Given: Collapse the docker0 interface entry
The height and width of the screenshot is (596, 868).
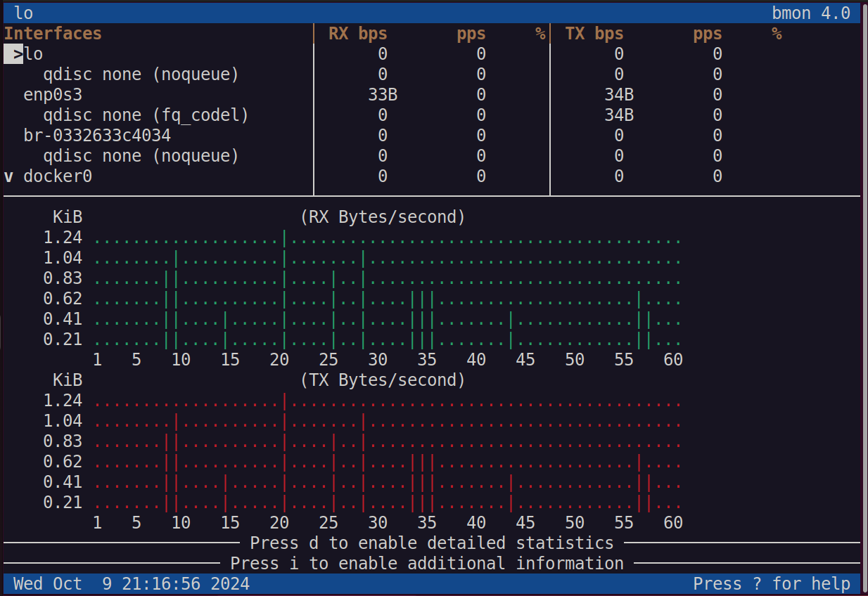Looking at the screenshot, I should 56,176.
